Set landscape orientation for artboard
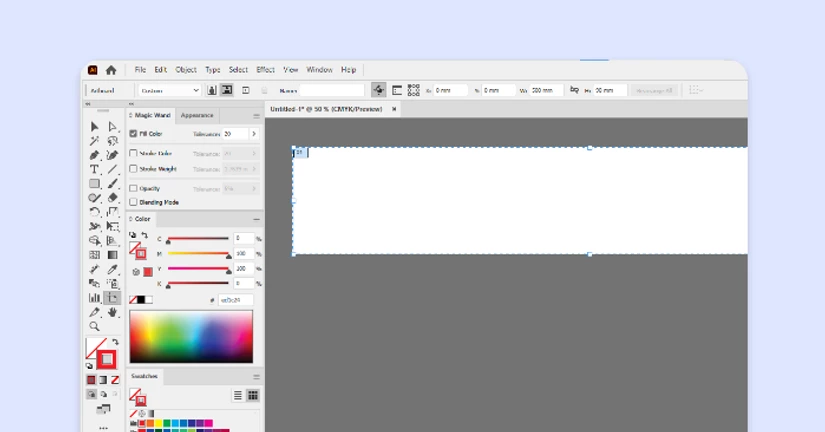 (x=227, y=90)
